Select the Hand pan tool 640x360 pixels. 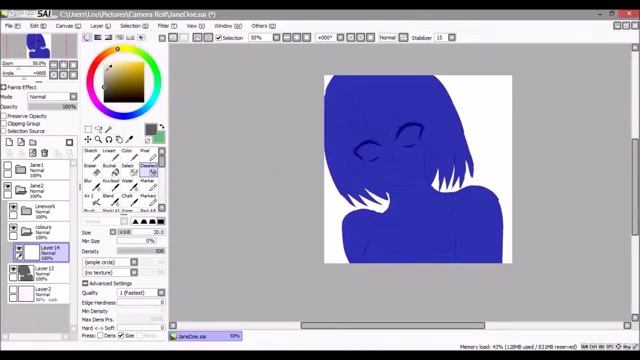click(x=119, y=140)
